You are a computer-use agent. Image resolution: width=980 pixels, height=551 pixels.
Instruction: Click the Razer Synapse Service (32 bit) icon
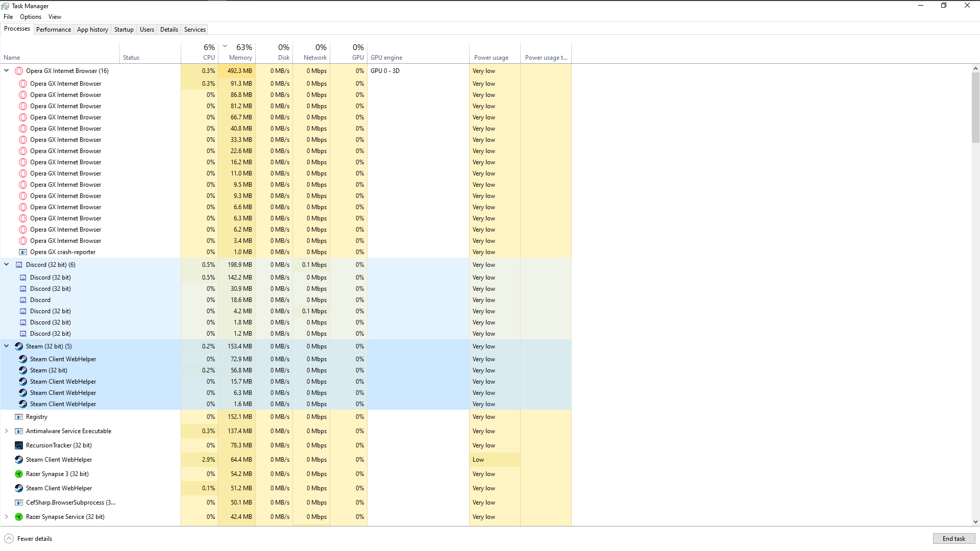pos(19,517)
